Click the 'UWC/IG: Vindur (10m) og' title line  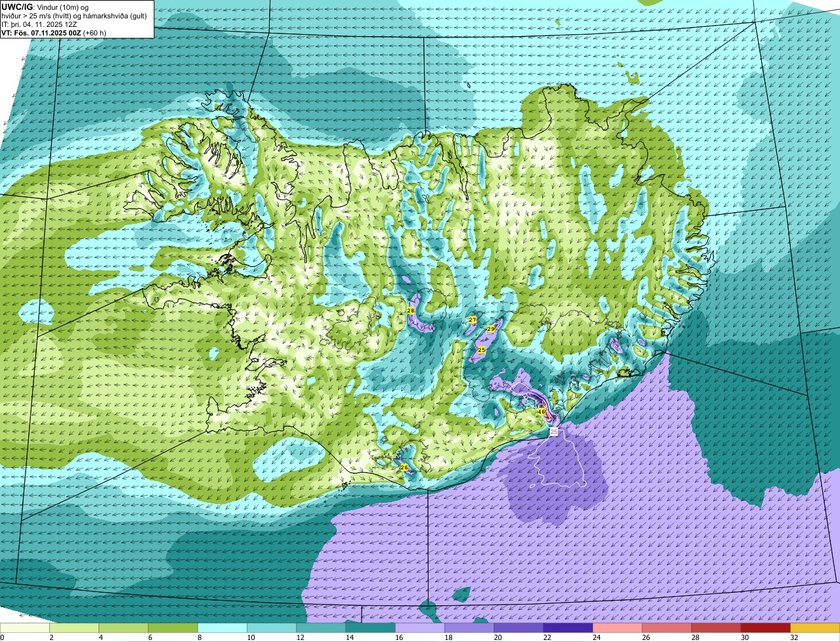45,7
